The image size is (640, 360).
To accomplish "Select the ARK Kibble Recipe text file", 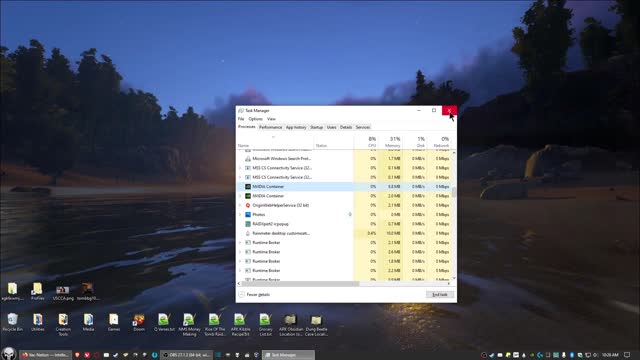I will [240, 325].
